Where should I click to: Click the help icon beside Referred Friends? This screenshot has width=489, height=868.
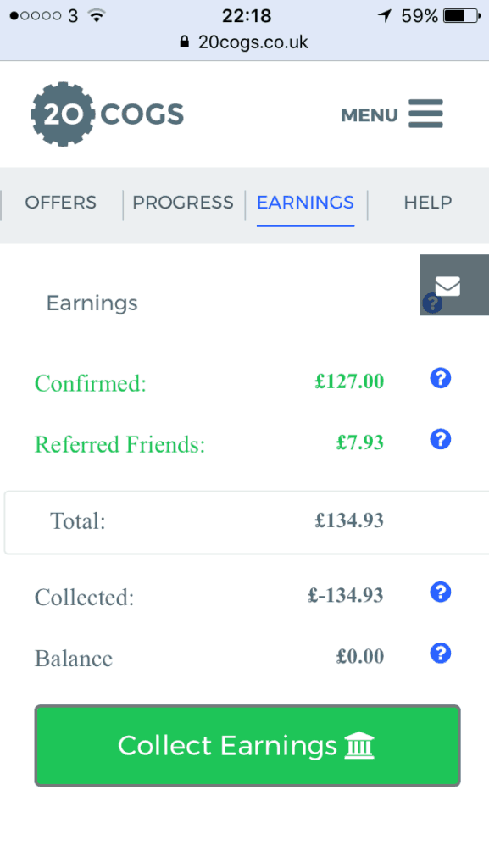click(440, 439)
